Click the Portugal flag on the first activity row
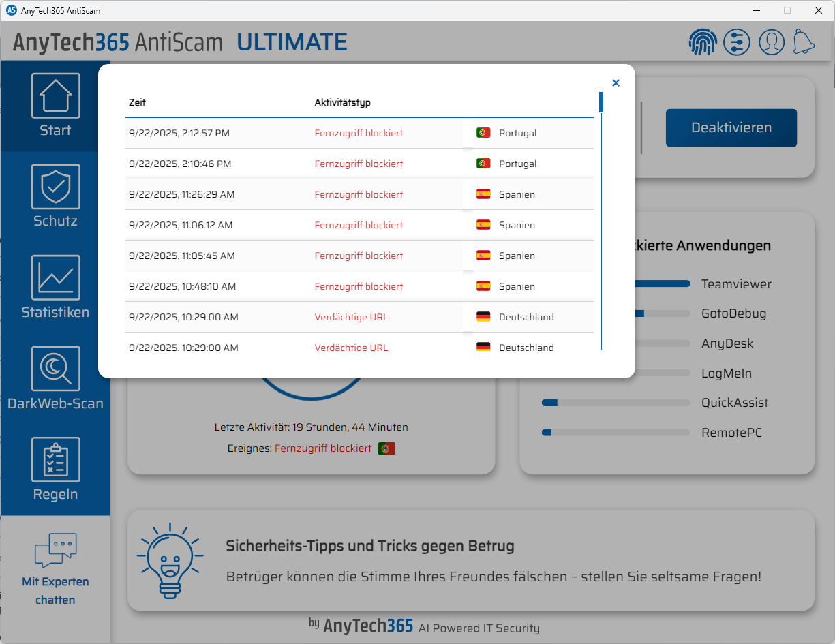This screenshot has height=644, width=835. (483, 132)
